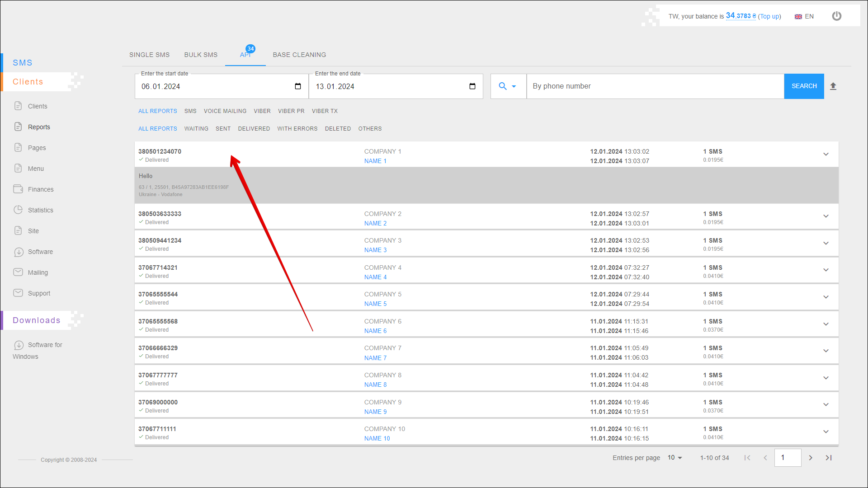The width and height of the screenshot is (868, 488).
Task: Filter reports by WITH ERRORS status
Action: (297, 129)
